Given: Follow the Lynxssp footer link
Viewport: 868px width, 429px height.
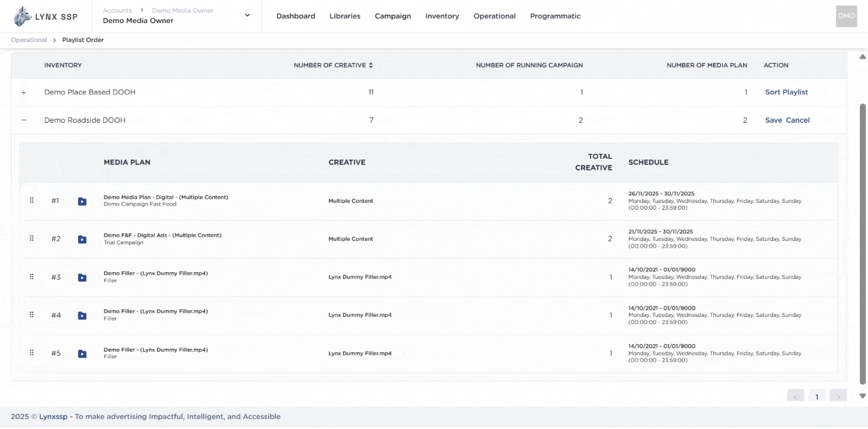Looking at the screenshot, I should [54, 417].
